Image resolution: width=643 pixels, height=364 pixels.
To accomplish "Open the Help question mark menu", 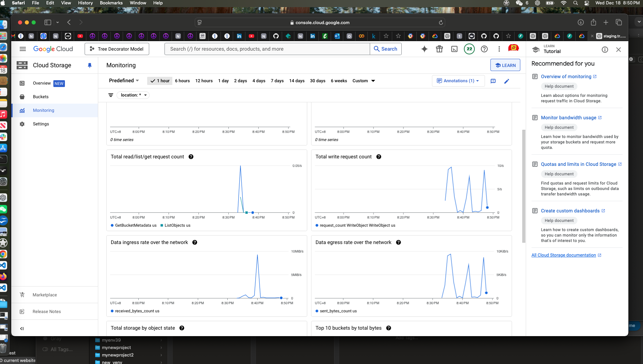I will coord(484,49).
